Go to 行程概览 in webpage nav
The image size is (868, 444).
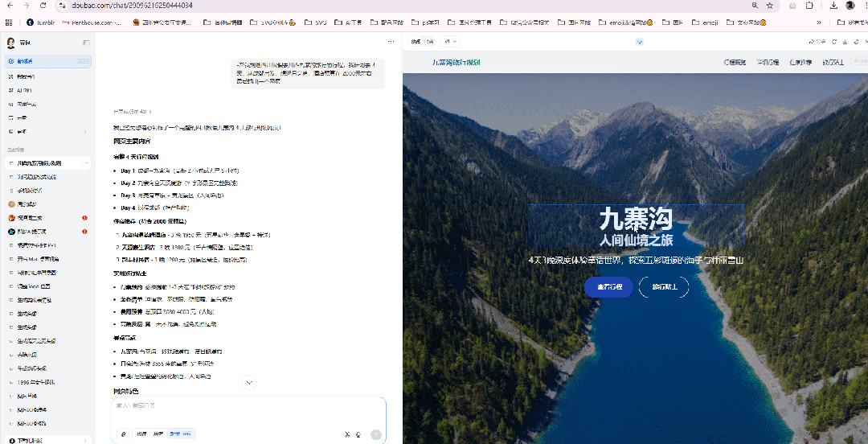pos(735,62)
